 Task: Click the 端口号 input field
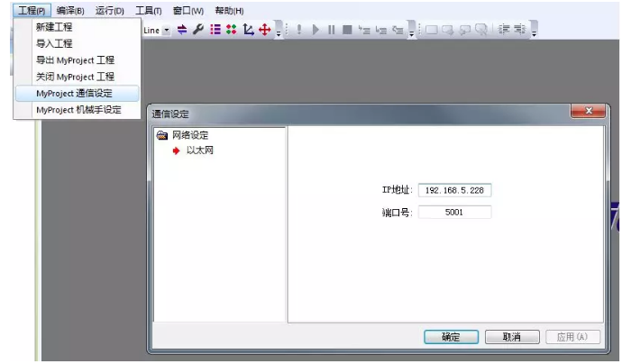(x=454, y=212)
